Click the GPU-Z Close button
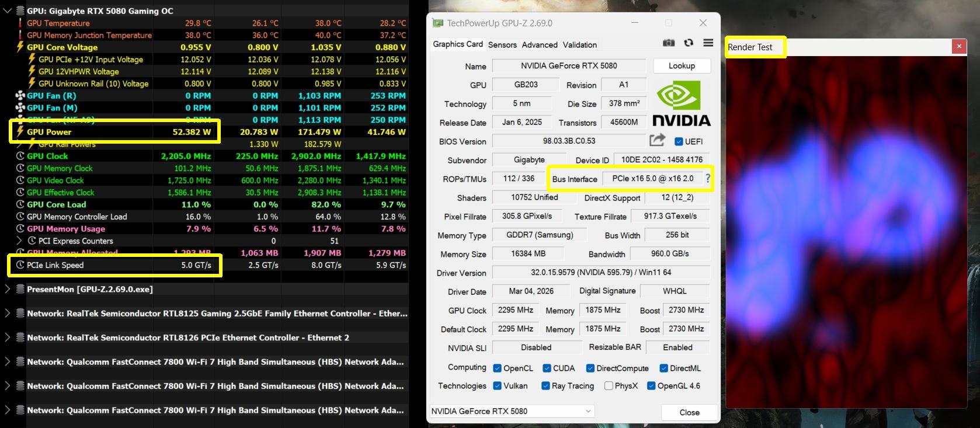The height and width of the screenshot is (428, 980). (x=689, y=412)
